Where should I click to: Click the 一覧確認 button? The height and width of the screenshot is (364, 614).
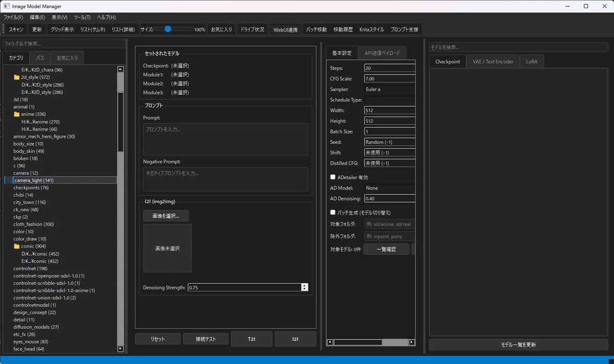pos(386,249)
